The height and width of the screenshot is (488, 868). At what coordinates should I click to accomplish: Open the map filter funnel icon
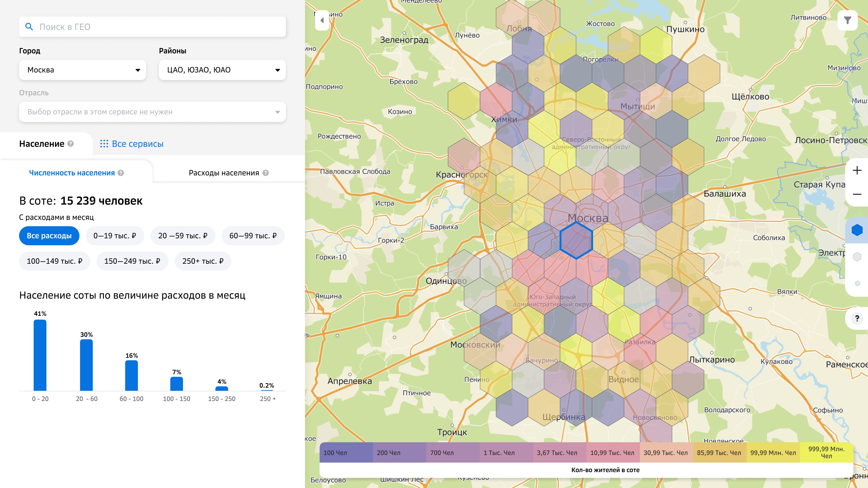(847, 21)
